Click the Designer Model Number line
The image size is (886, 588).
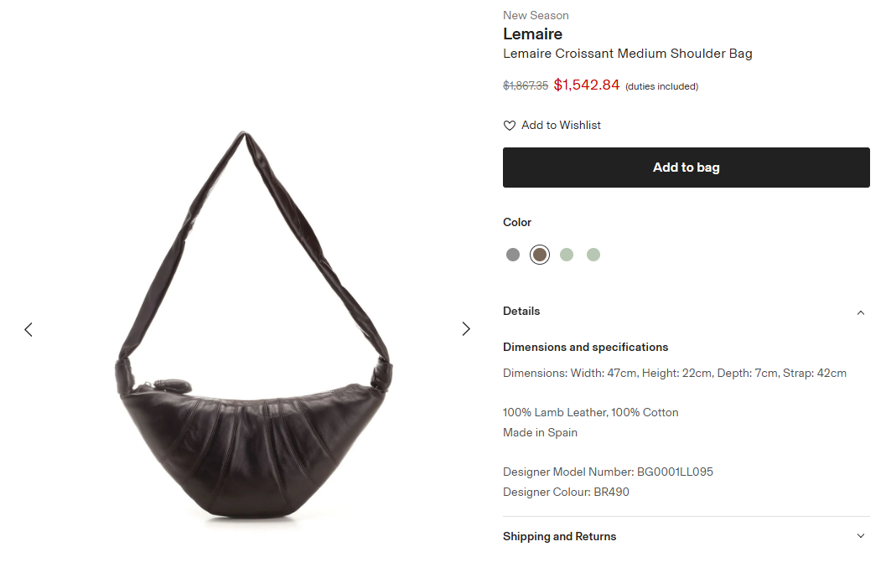pos(608,472)
